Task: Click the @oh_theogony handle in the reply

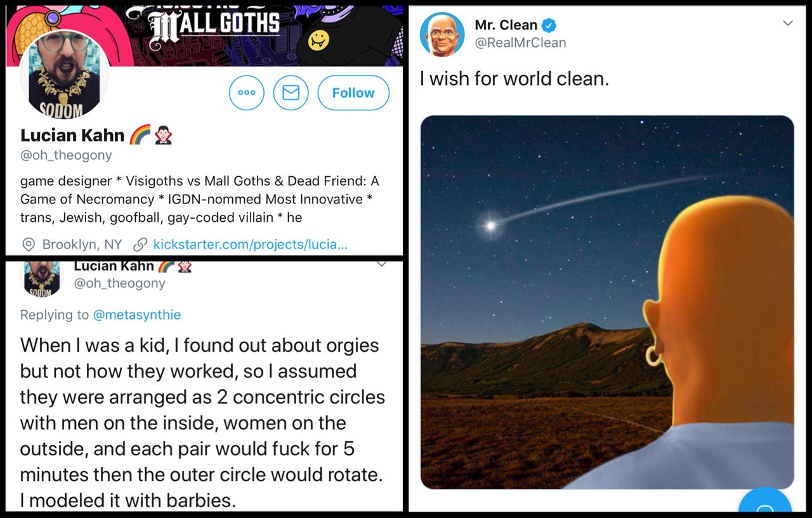Action: (119, 283)
